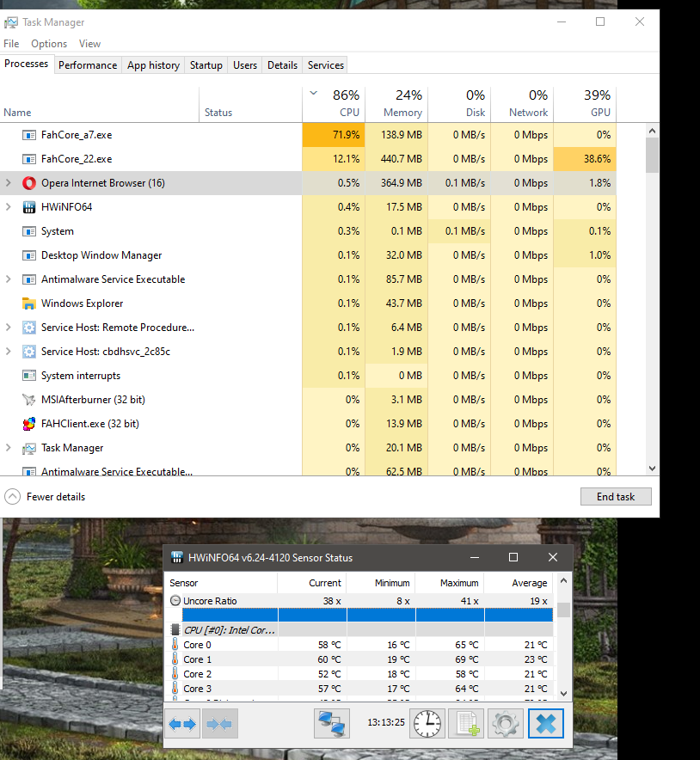Click the Core 0 thermometer icon
This screenshot has width=700, height=760.
pyautogui.click(x=175, y=645)
